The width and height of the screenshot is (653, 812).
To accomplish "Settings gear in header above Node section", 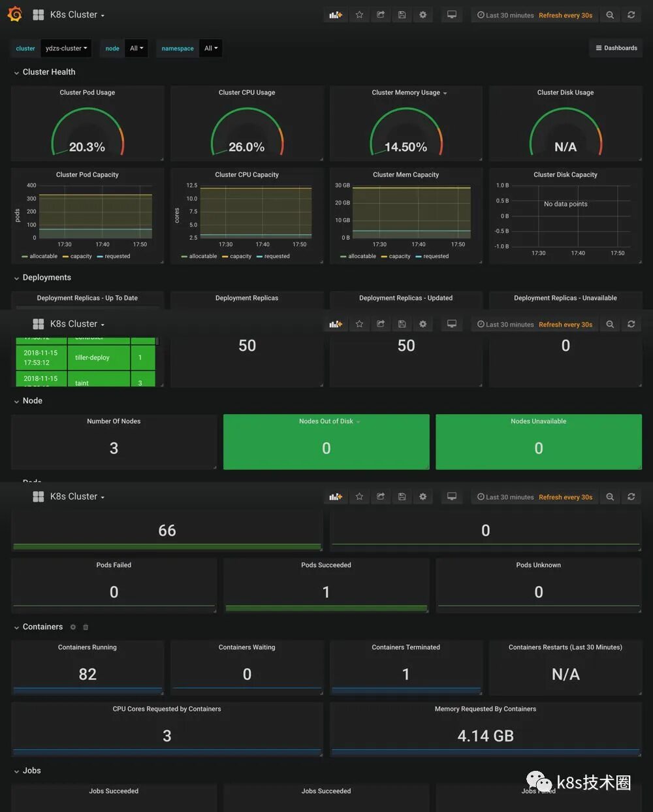I will [x=423, y=324].
